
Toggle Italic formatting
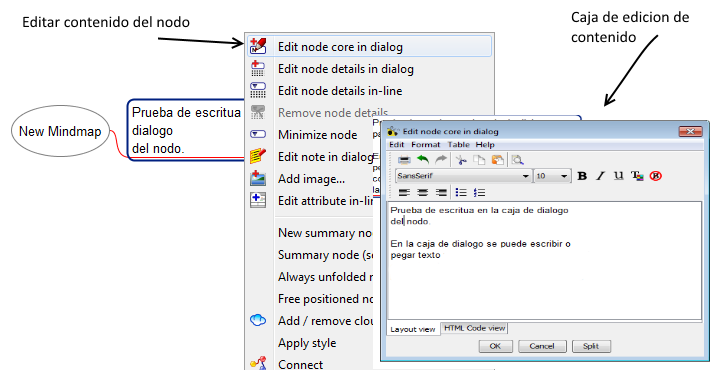click(600, 176)
